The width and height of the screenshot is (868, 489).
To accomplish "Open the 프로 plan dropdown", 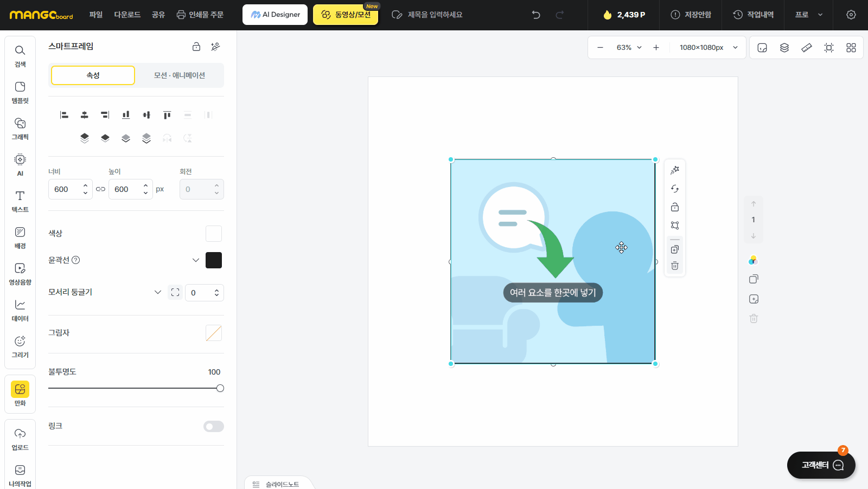I will click(809, 15).
